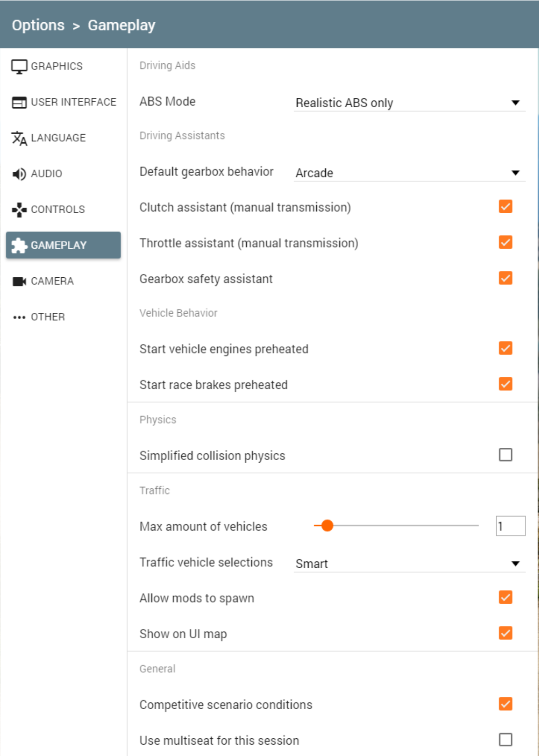Click the User Interface window icon
Viewport: 539px width, 756px height.
coord(19,102)
